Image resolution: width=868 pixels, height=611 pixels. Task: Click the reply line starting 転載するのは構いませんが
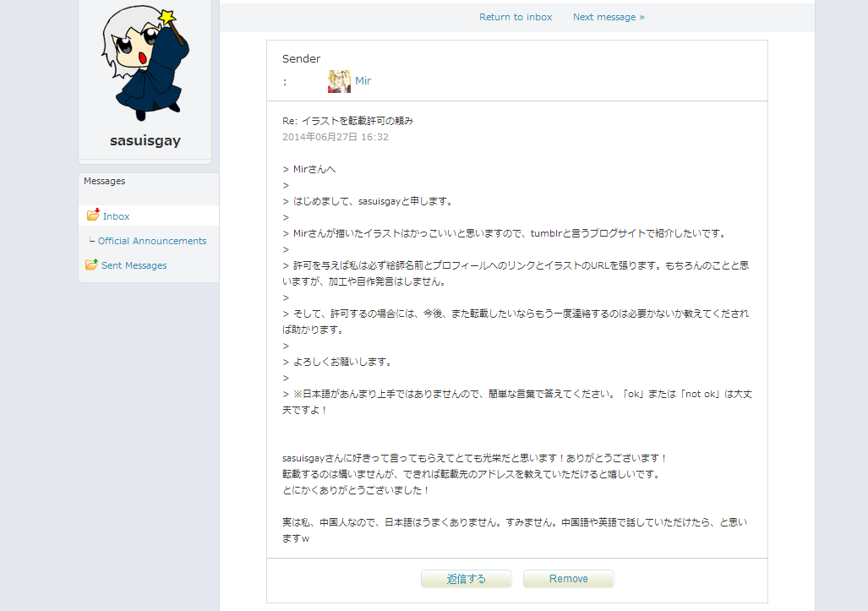pyautogui.click(x=472, y=474)
